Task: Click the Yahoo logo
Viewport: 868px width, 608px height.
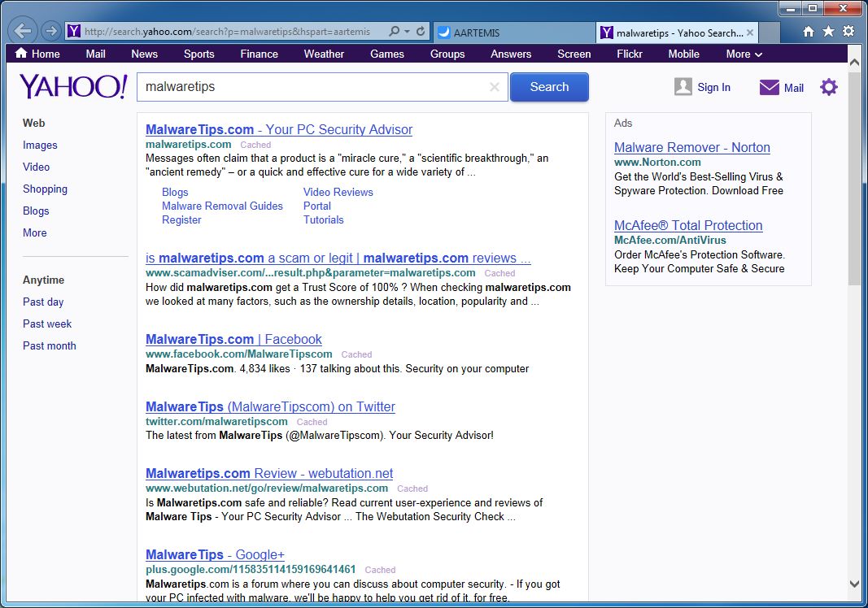Action: (x=73, y=87)
